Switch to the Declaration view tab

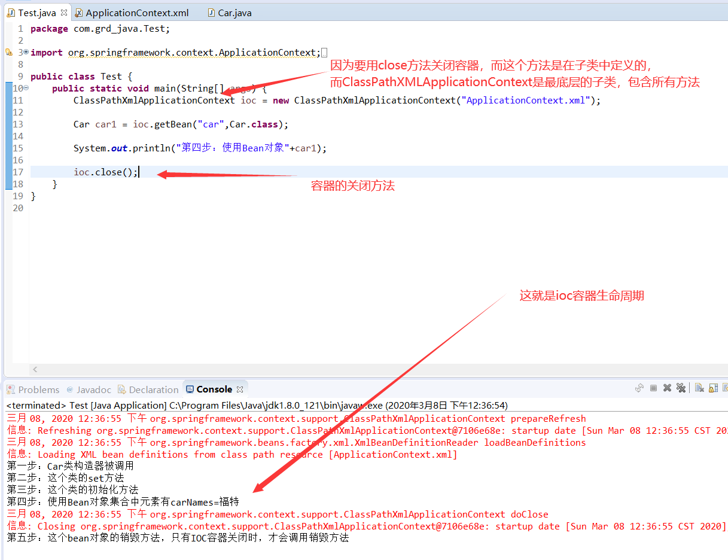point(148,389)
